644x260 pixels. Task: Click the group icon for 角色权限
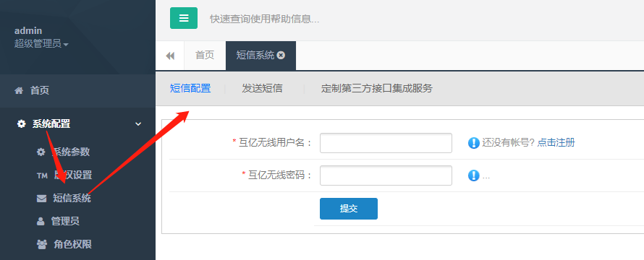[42, 244]
